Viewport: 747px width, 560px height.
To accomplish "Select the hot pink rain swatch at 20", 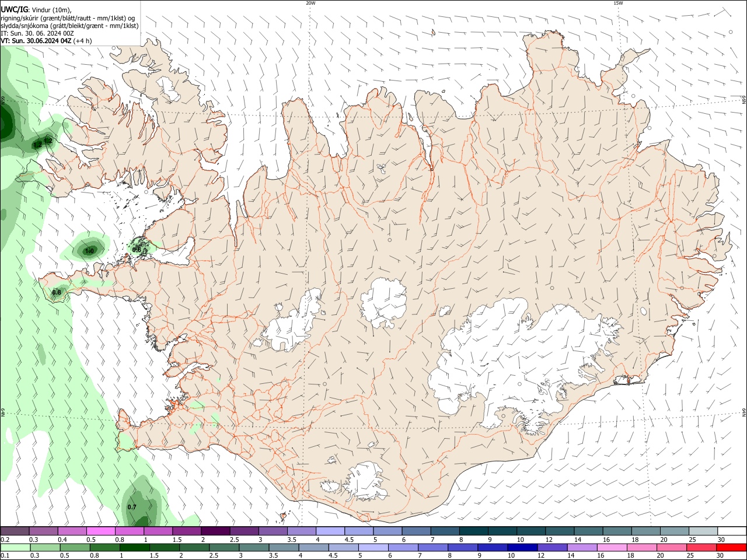I will (672, 548).
